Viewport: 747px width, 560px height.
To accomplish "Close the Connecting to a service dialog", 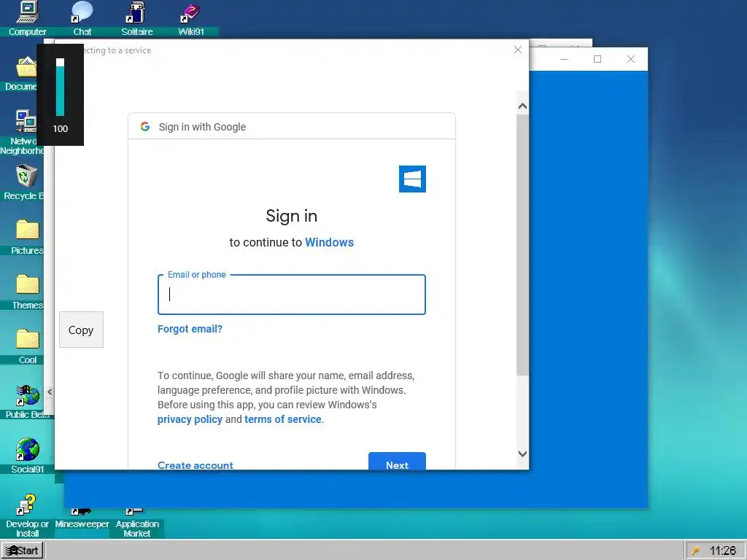I will point(518,50).
